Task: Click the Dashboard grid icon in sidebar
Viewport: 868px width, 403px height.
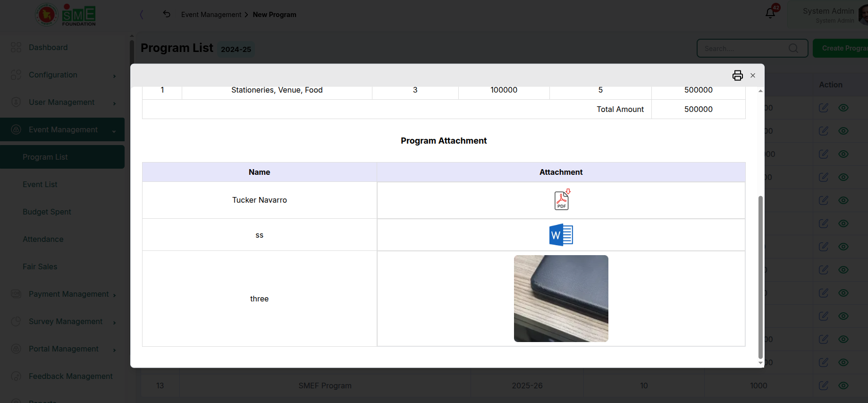Action: tap(16, 47)
